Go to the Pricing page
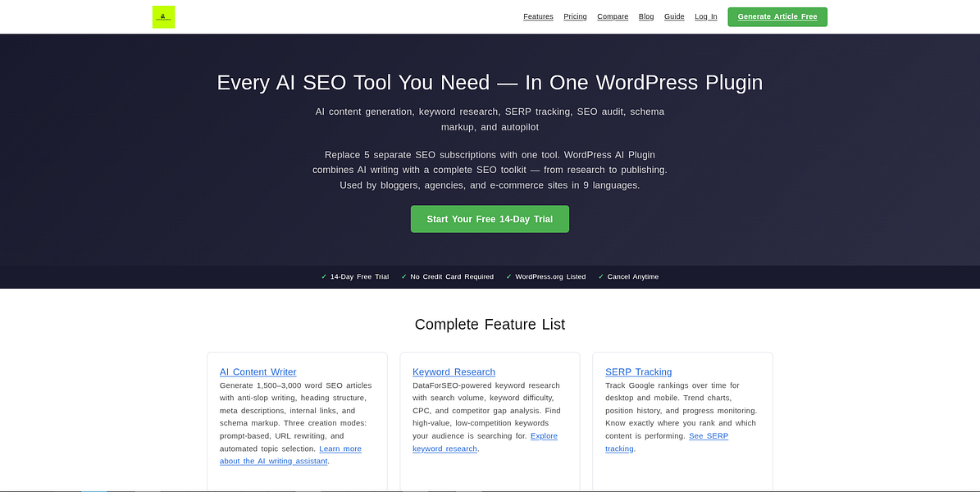The image size is (980, 492). [x=575, y=17]
